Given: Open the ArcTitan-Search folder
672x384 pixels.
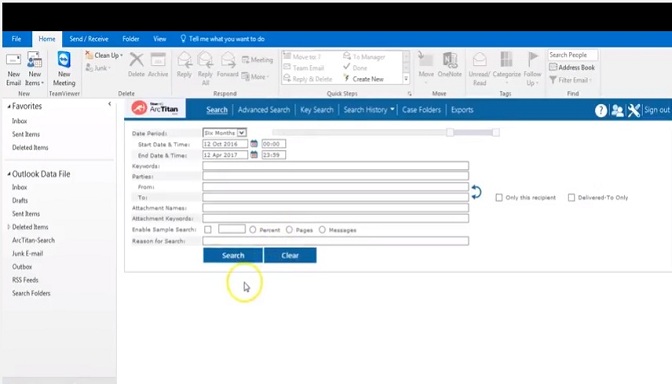Looking at the screenshot, I should tap(33, 240).
